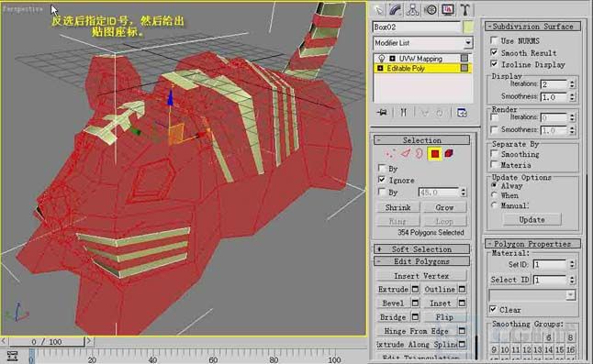This screenshot has height=364, width=593.
Task: Toggle UVW Mapping modifier light bulb
Action: 382,59
